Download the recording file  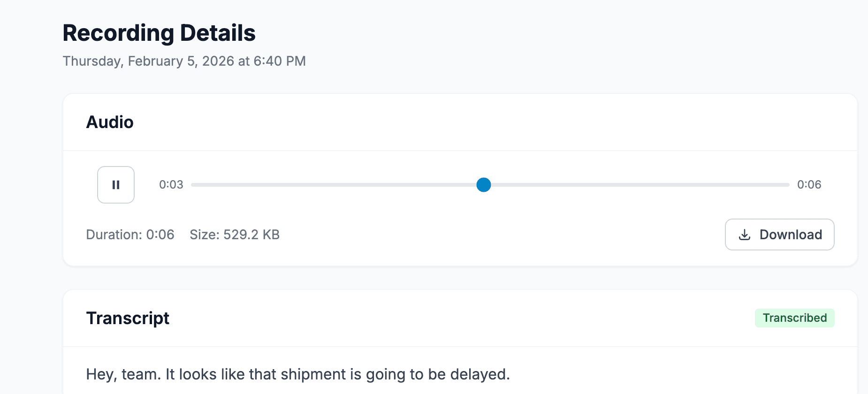(779, 235)
